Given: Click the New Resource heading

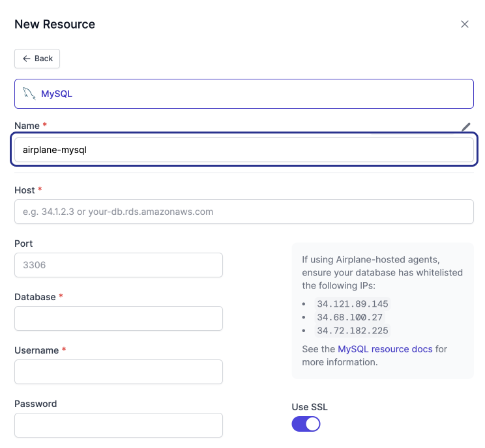Looking at the screenshot, I should point(55,24).
